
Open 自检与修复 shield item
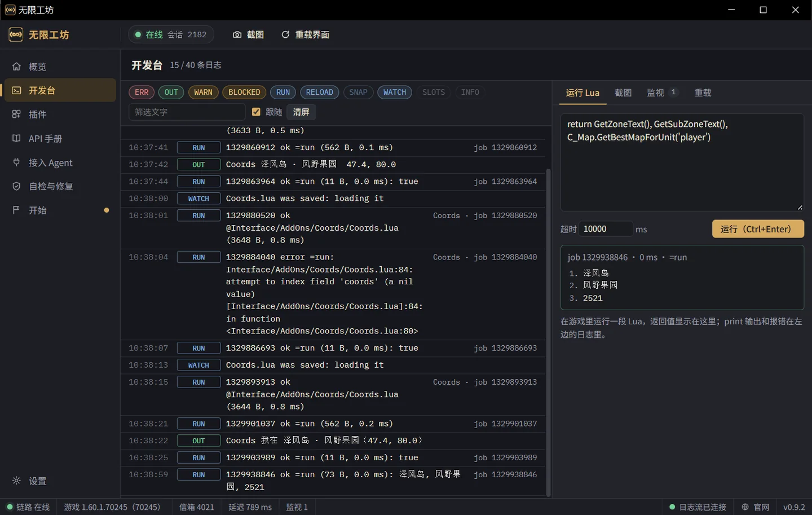click(x=60, y=186)
